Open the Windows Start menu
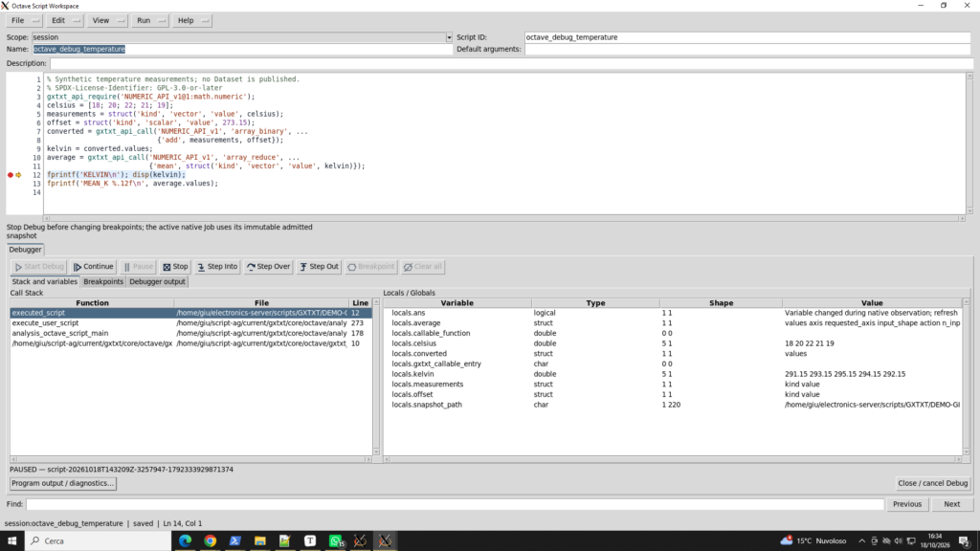980x551 pixels. [11, 541]
